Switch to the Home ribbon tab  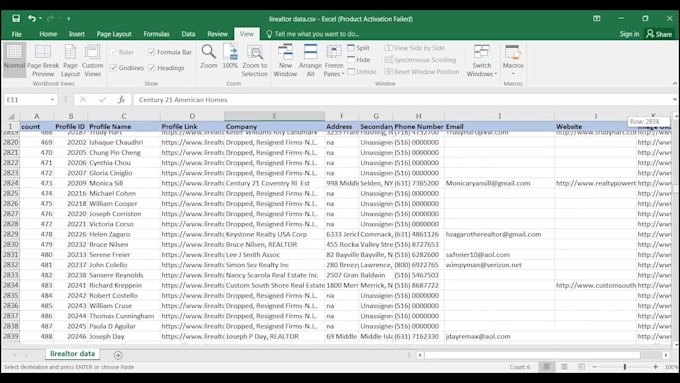click(48, 34)
